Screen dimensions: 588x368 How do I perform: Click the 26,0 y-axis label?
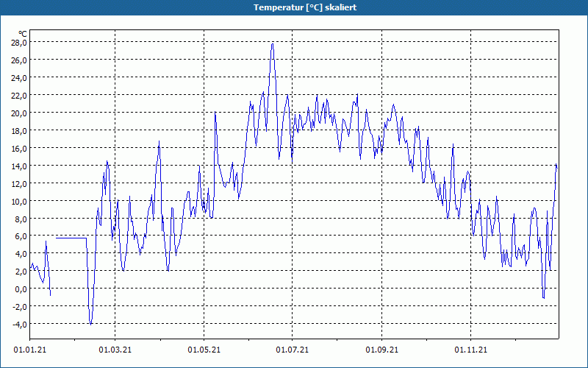pos(19,60)
